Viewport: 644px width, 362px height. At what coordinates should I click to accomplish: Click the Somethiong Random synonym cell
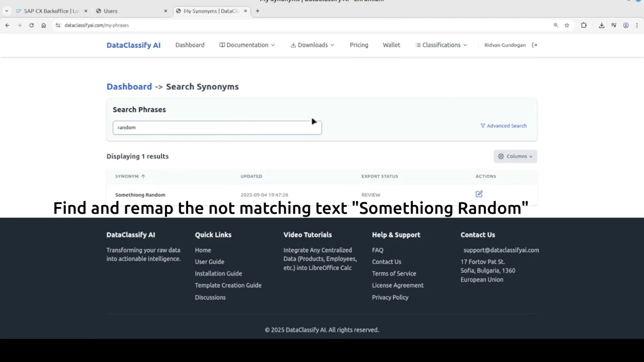(x=140, y=195)
